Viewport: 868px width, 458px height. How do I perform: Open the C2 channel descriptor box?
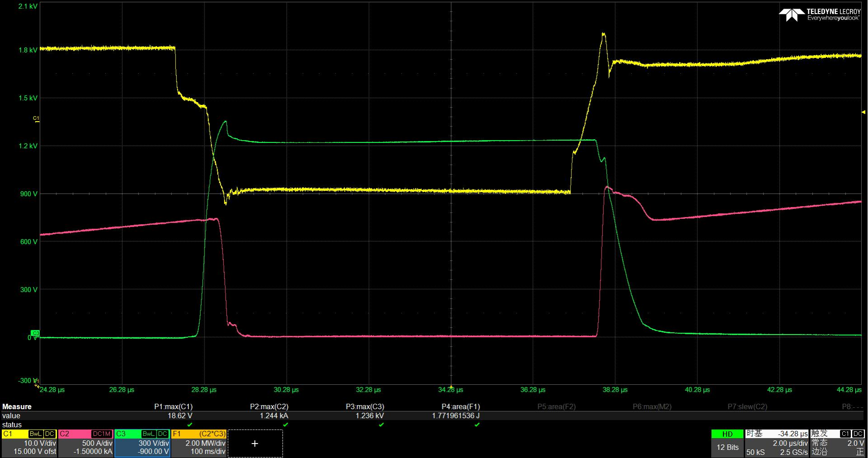[x=86, y=443]
